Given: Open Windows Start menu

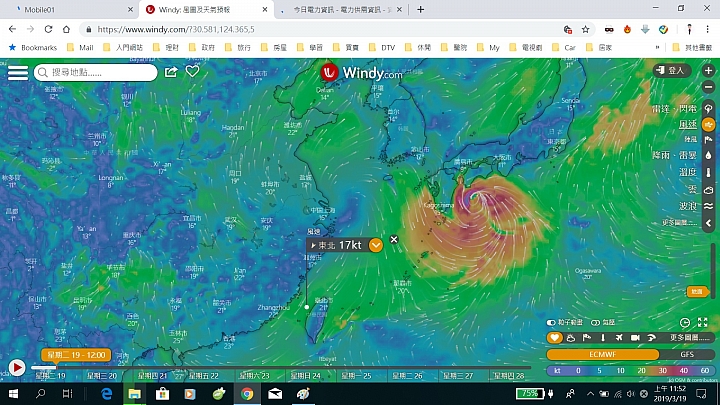Looking at the screenshot, I should coord(13,394).
